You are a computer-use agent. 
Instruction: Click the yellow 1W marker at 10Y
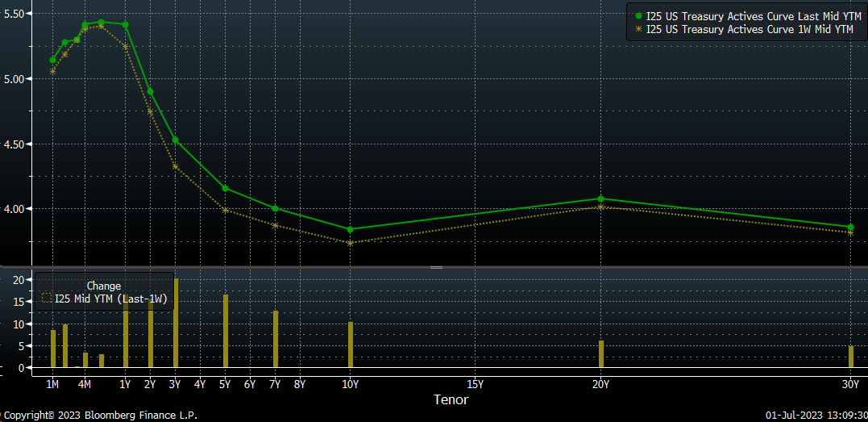(x=350, y=243)
